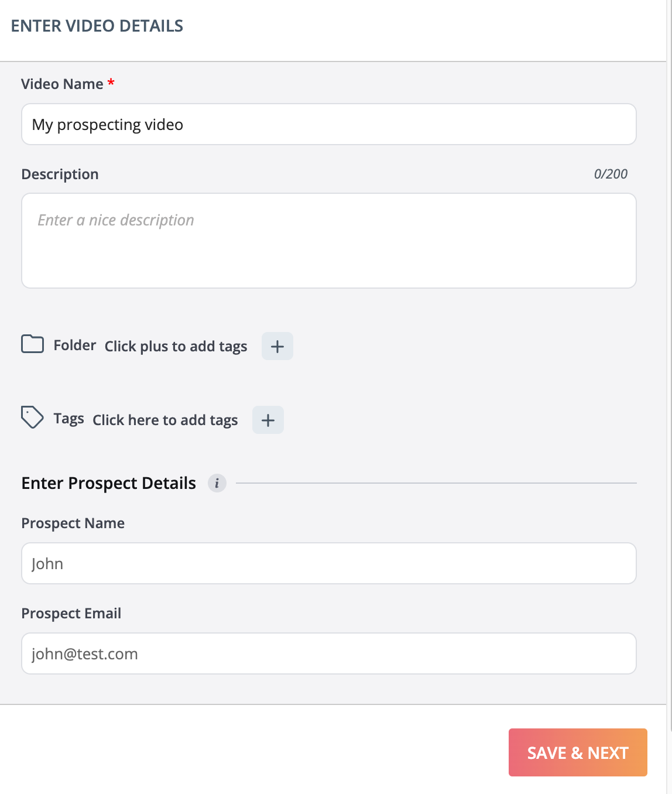Click the tag icon

[32, 417]
